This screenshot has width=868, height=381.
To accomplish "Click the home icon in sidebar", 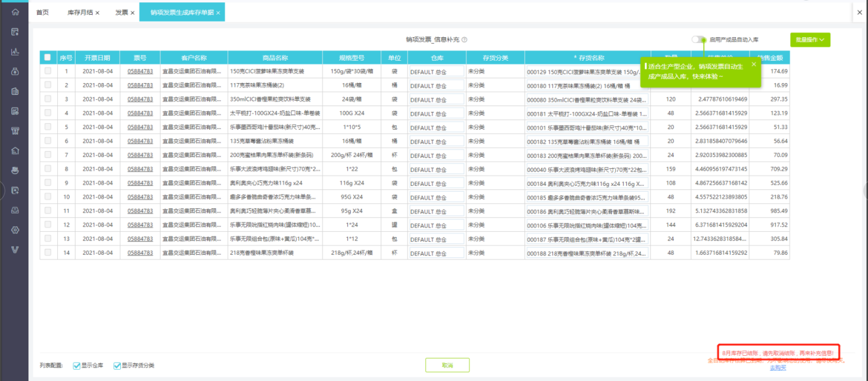I will pyautogui.click(x=15, y=12).
